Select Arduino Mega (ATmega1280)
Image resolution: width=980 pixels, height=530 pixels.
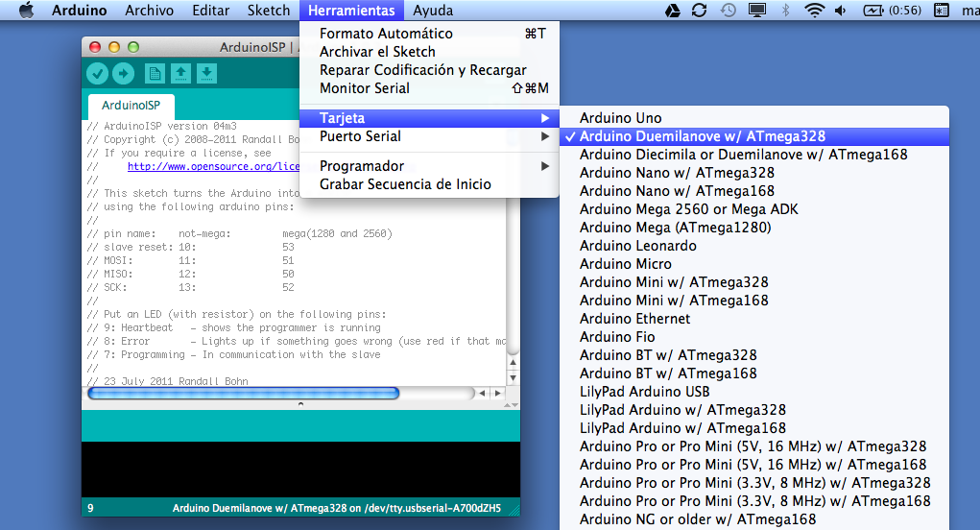[x=754, y=228]
